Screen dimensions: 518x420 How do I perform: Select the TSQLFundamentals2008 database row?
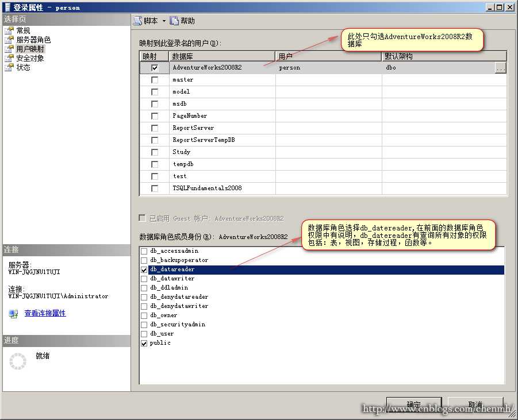click(324, 188)
